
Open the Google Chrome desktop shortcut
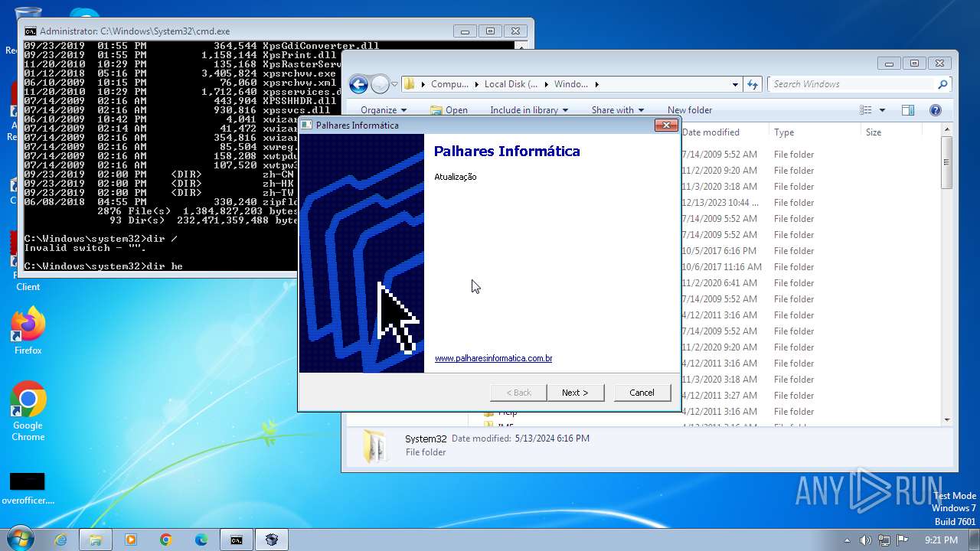click(x=28, y=412)
